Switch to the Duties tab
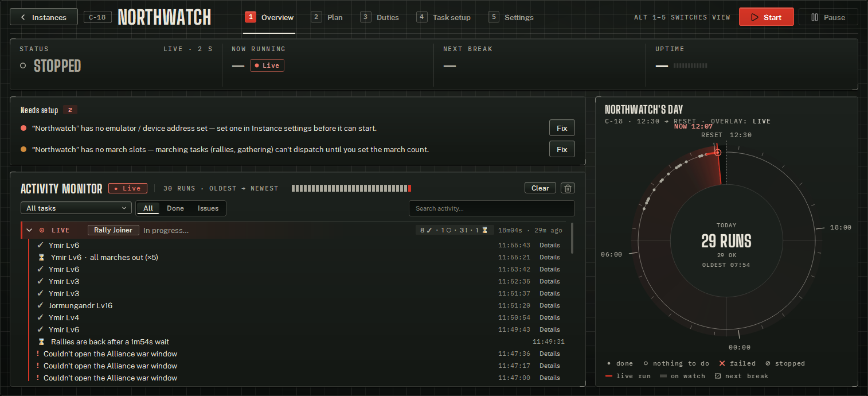 (380, 17)
